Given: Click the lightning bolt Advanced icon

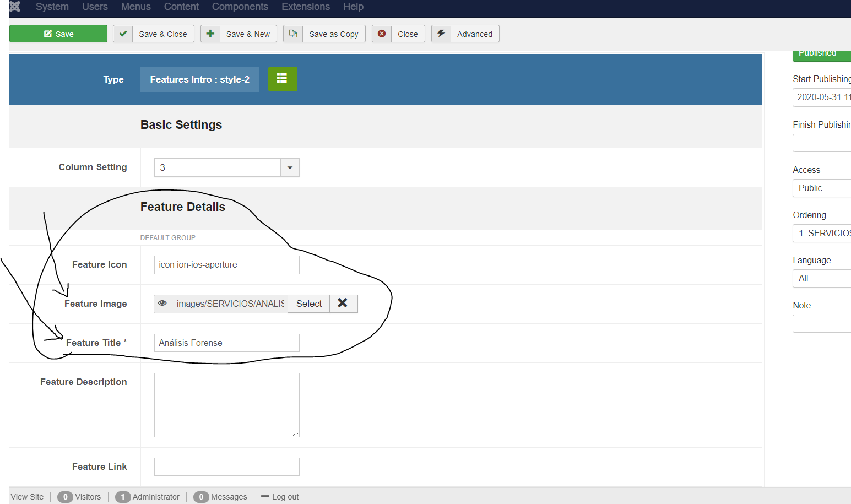Looking at the screenshot, I should [x=441, y=34].
